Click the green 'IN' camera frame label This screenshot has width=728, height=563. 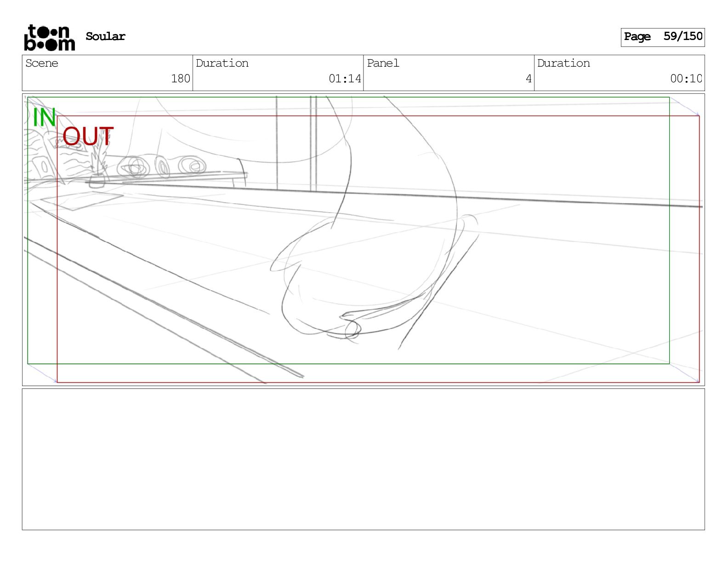coord(44,117)
